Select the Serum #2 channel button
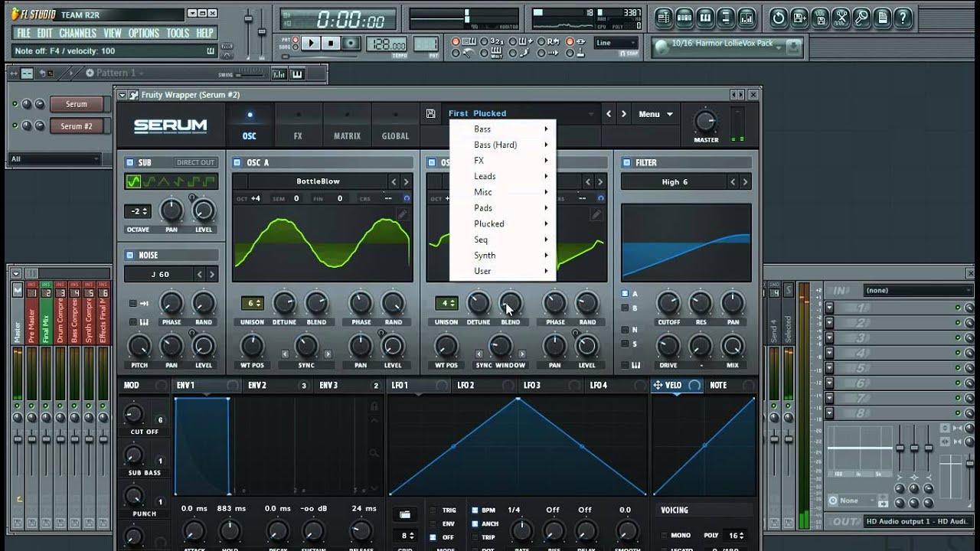Viewport: 980px width, 551px height. pos(76,126)
